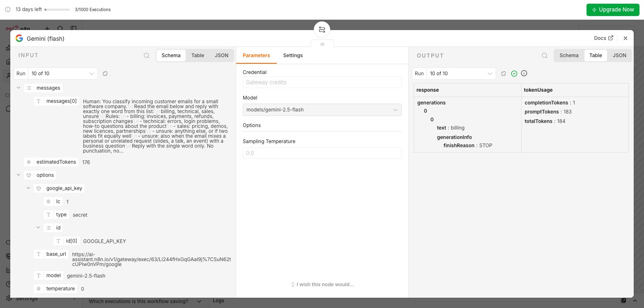644x308 pixels.
Task: Open the Settings tab
Action: [293, 56]
